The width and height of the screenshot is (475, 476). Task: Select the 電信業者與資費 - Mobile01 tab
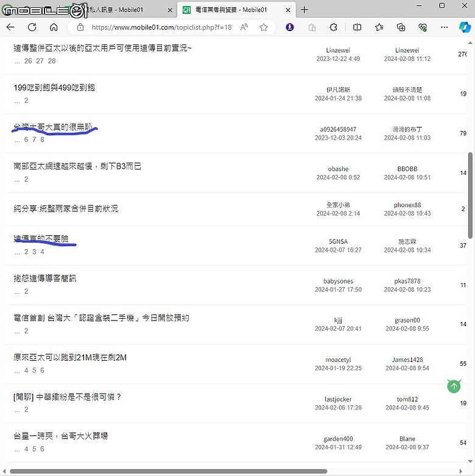(236, 10)
